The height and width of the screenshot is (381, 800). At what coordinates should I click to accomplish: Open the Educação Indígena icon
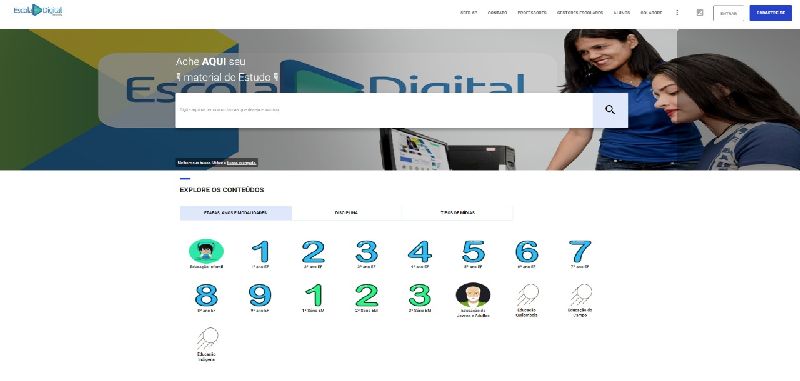(x=207, y=339)
